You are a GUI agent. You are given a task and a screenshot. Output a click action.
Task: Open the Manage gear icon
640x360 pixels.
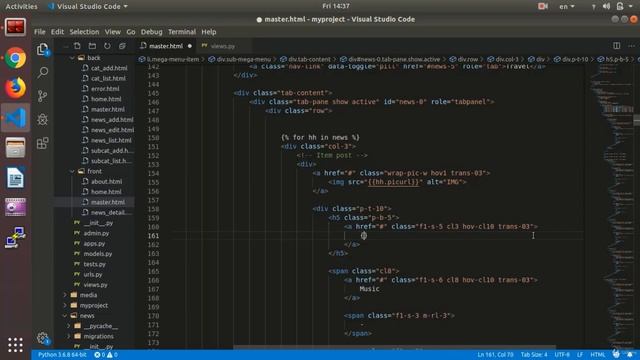tap(42, 338)
